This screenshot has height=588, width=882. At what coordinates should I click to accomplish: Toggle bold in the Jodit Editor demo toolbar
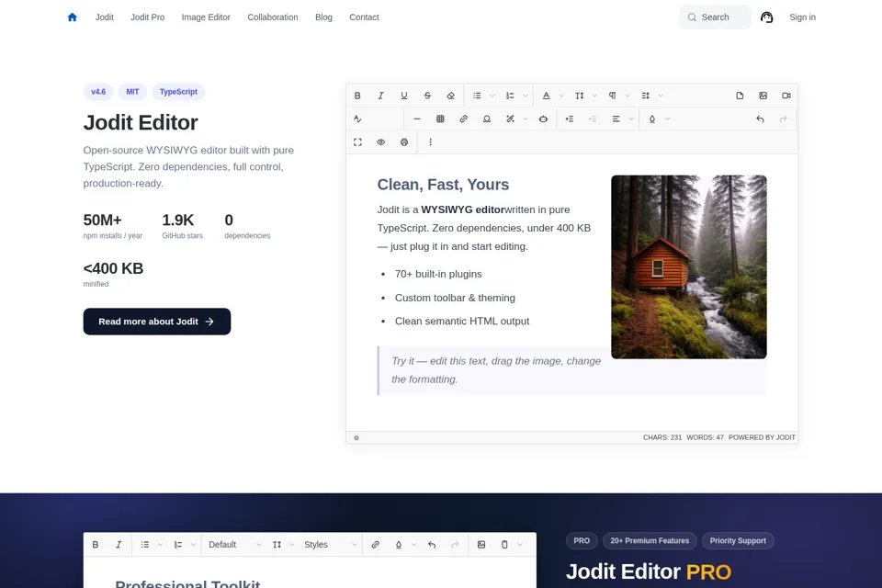(357, 96)
